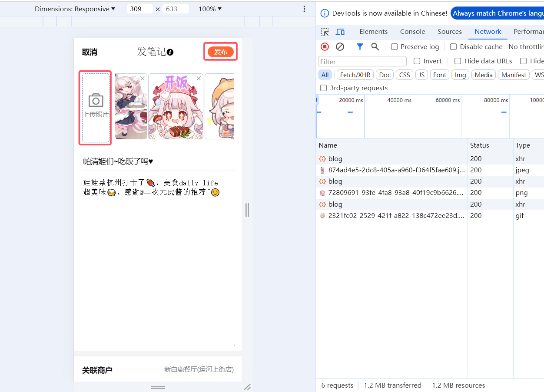Click the bottom viewport resize handle
The height and width of the screenshot is (392, 544).
(158, 387)
